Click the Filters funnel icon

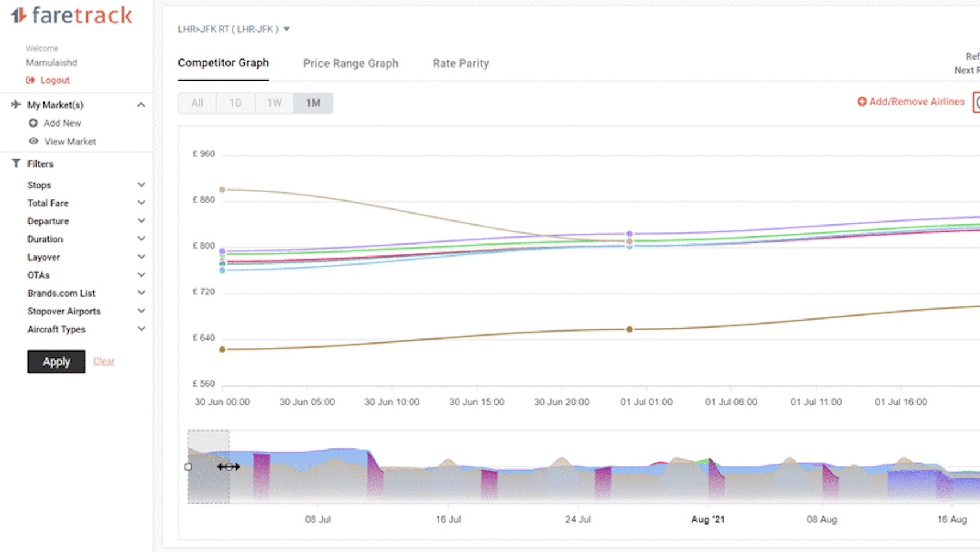(x=16, y=164)
